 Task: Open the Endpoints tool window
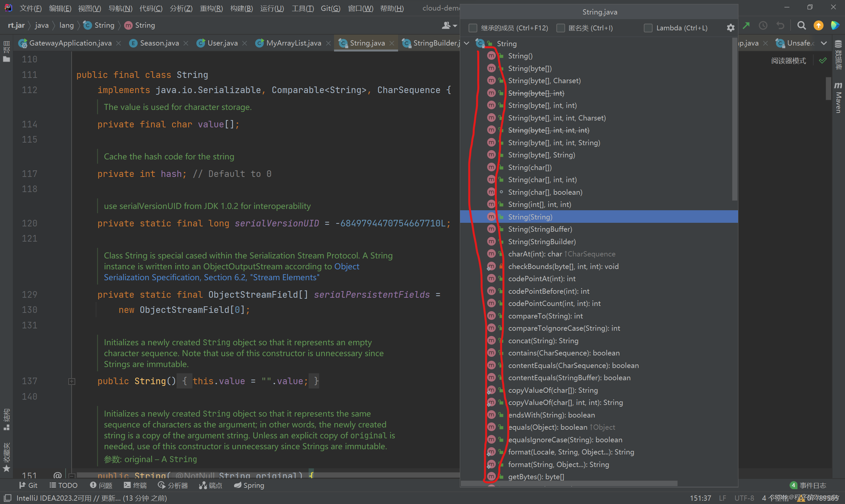(211, 485)
